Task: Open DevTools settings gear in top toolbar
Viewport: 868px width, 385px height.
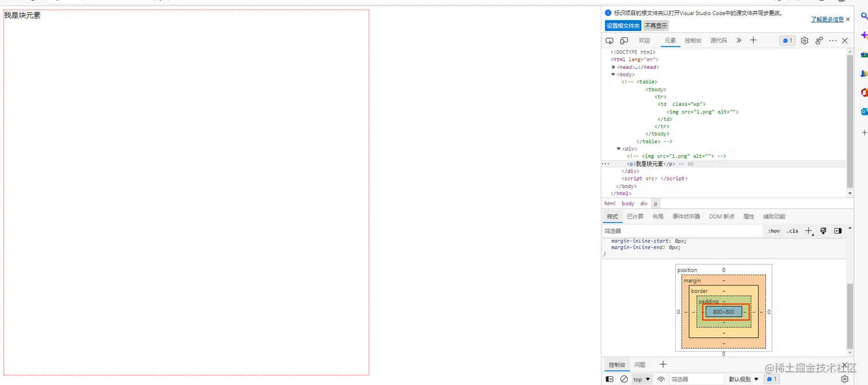Action: (x=804, y=41)
